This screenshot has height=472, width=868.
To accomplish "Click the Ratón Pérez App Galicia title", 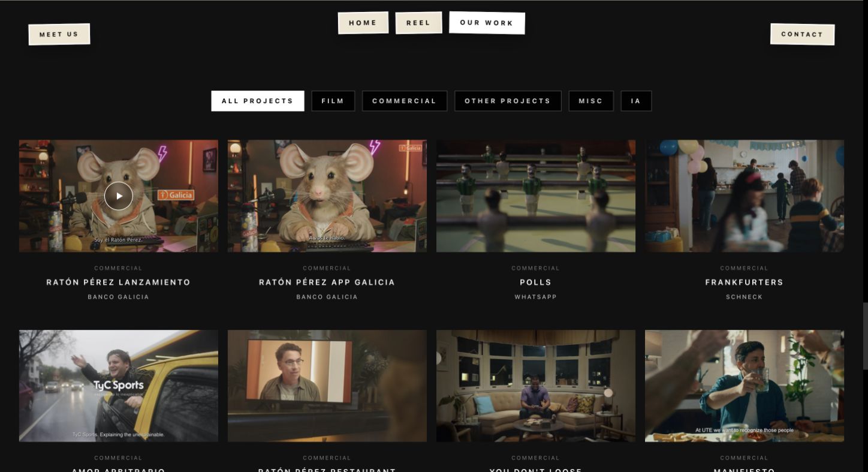I will (x=327, y=282).
